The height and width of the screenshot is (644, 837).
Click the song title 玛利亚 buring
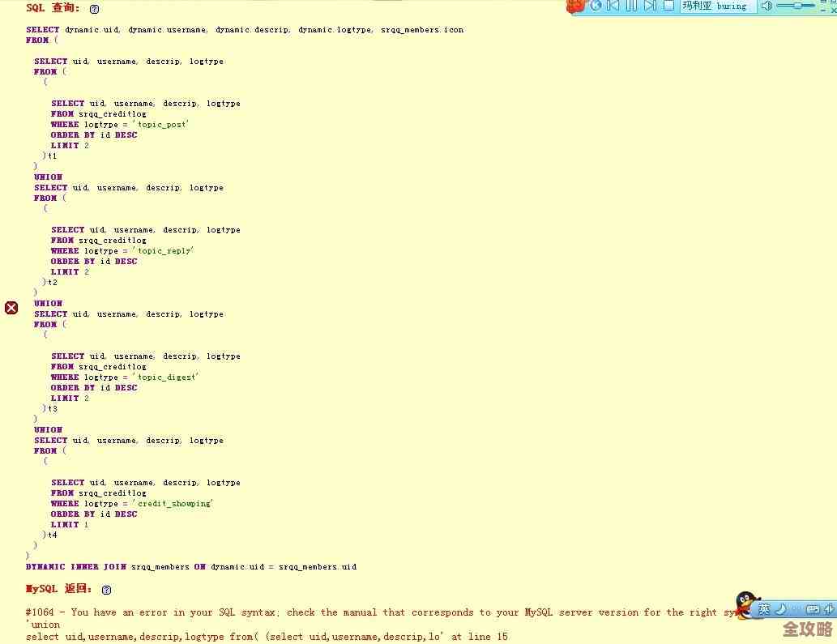pyautogui.click(x=716, y=6)
